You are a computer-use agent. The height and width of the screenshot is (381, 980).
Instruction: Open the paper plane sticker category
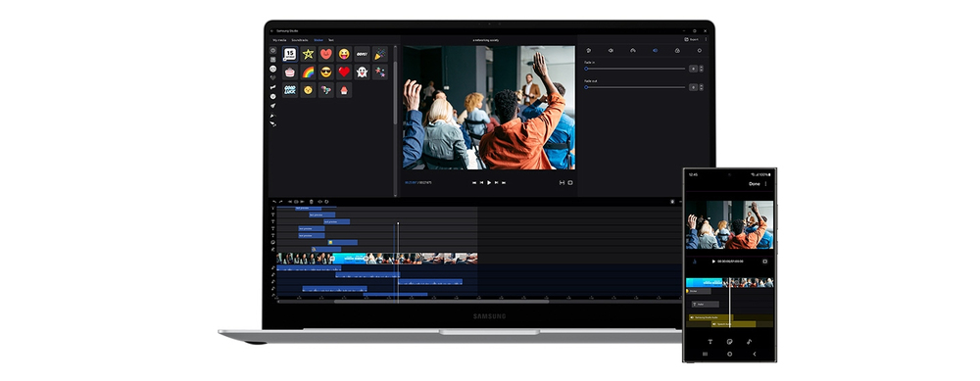pyautogui.click(x=273, y=106)
